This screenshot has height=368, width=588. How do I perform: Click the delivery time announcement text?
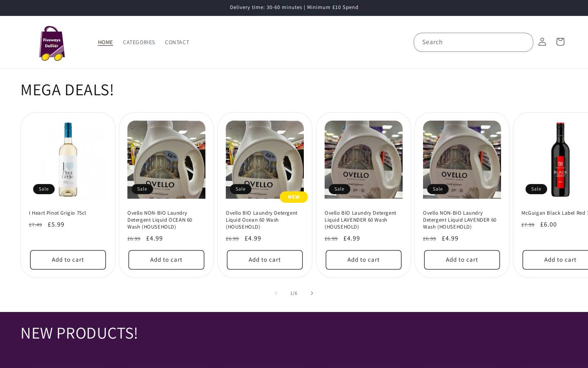pyautogui.click(x=294, y=7)
